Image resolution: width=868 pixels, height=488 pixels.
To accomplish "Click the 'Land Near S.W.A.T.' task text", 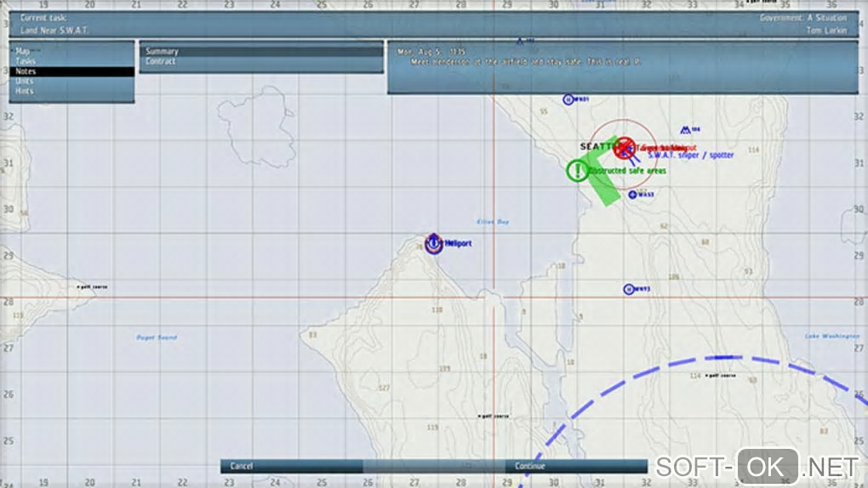I will tap(54, 30).
